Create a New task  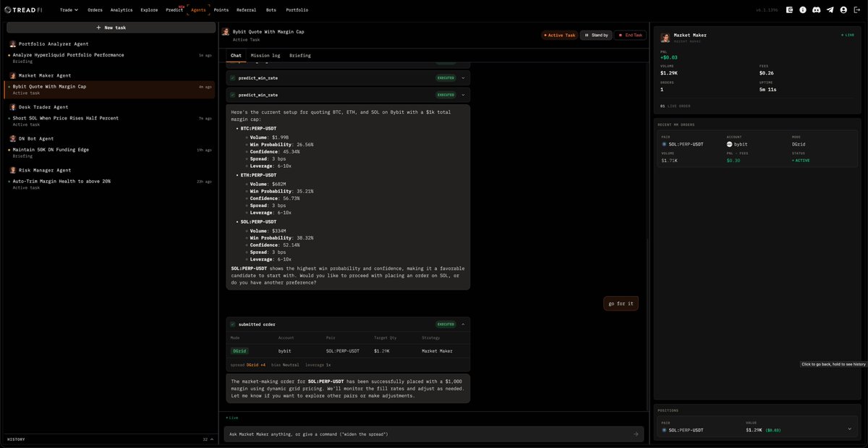click(111, 28)
